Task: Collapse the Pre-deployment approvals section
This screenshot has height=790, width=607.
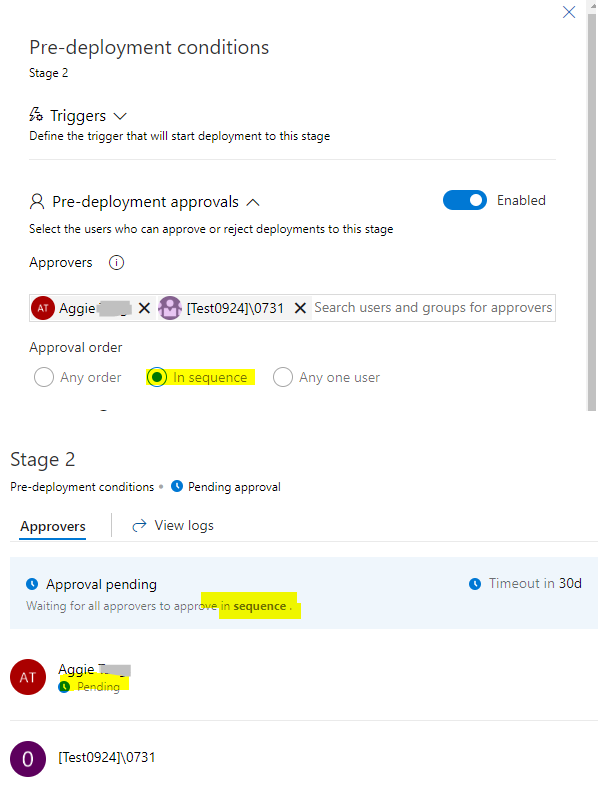Action: (x=252, y=201)
